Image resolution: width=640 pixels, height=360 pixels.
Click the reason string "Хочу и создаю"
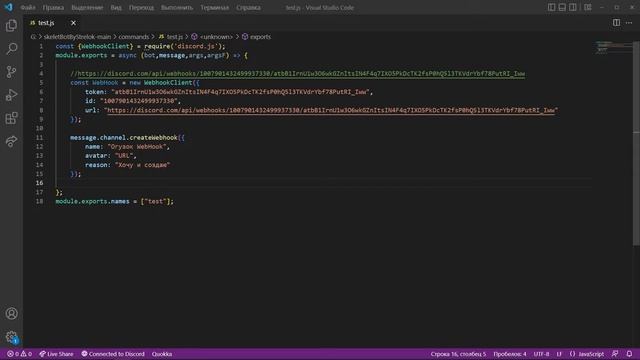tap(142, 165)
